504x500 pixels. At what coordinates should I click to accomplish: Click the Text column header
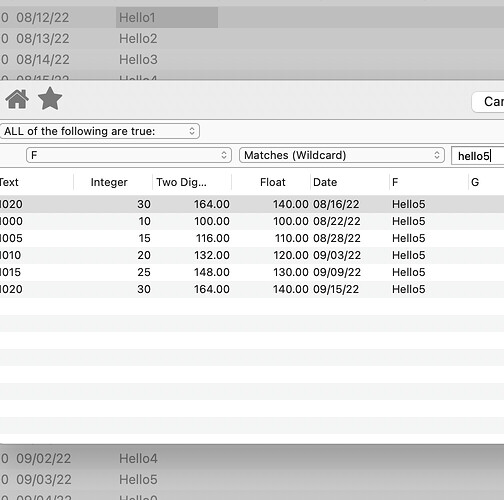9,182
